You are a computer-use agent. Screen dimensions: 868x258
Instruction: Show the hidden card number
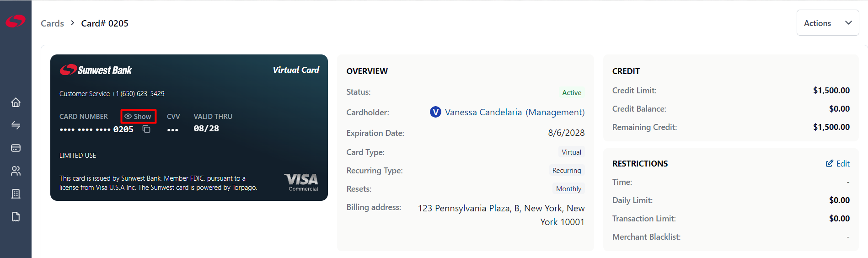click(x=138, y=117)
